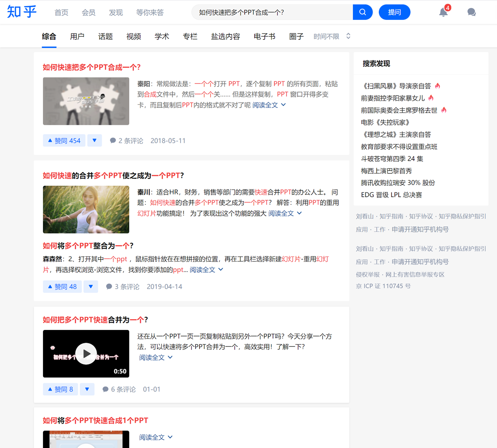The width and height of the screenshot is (497, 448).
Task: Open the private messages chat icon
Action: coord(471,12)
